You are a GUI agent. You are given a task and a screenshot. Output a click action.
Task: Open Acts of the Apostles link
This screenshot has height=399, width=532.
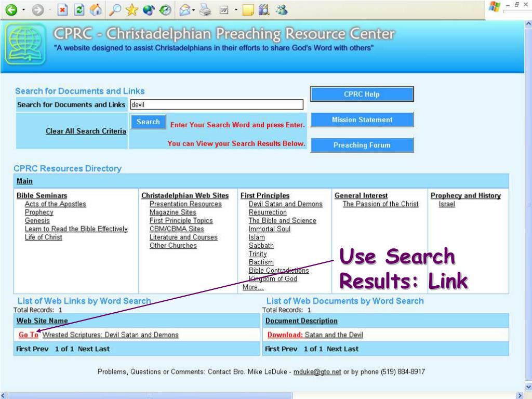click(x=55, y=204)
